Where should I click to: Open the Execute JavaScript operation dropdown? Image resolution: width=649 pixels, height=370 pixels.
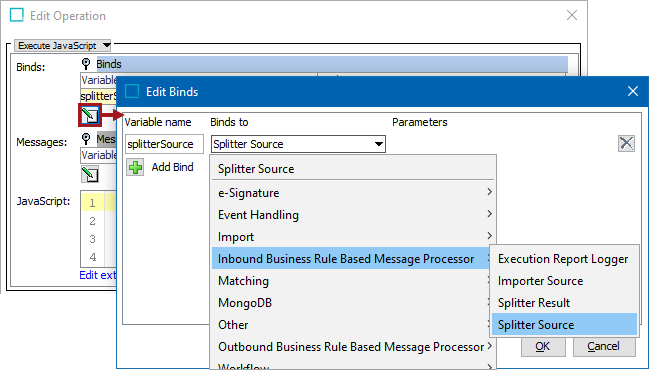(62, 46)
